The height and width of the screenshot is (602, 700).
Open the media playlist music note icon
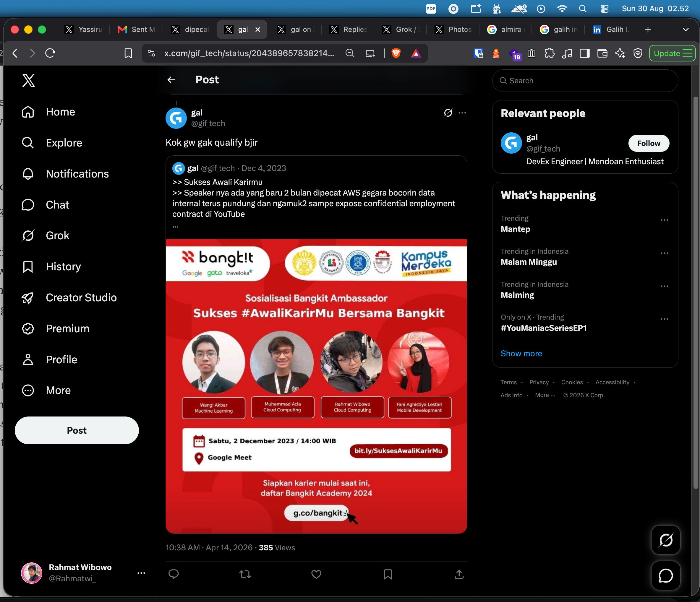pos(567,53)
